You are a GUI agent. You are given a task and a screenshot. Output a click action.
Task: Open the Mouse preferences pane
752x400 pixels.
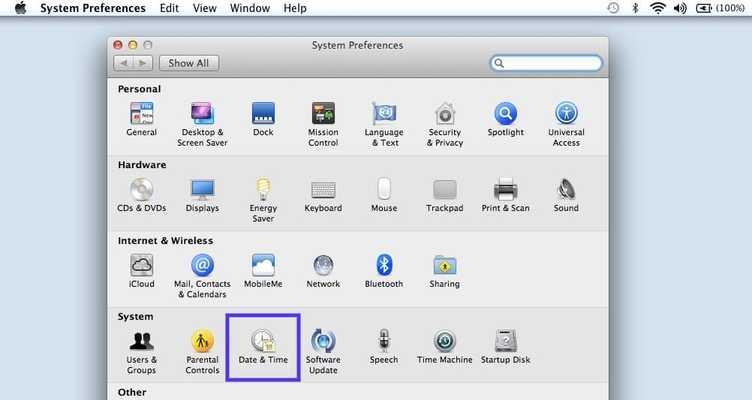(x=384, y=195)
